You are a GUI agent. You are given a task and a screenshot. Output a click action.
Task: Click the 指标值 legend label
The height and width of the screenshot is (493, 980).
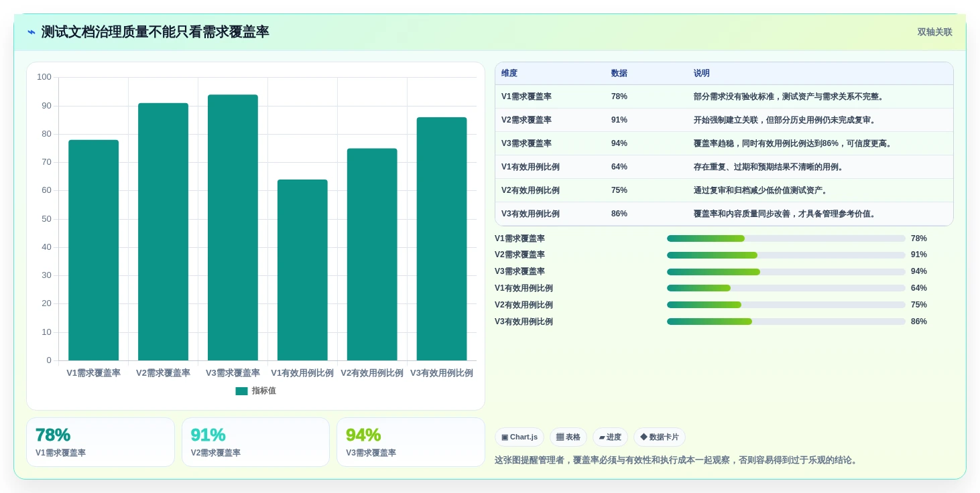point(264,391)
